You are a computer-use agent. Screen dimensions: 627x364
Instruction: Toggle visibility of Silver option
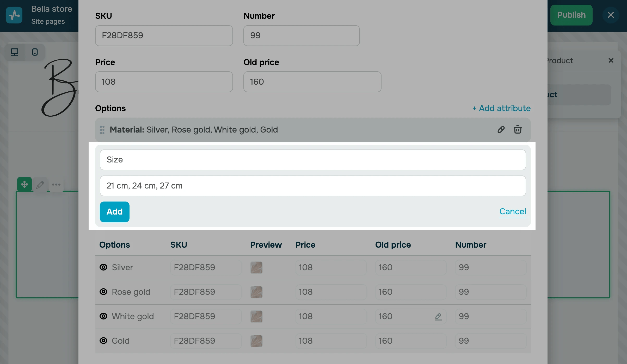coord(103,267)
